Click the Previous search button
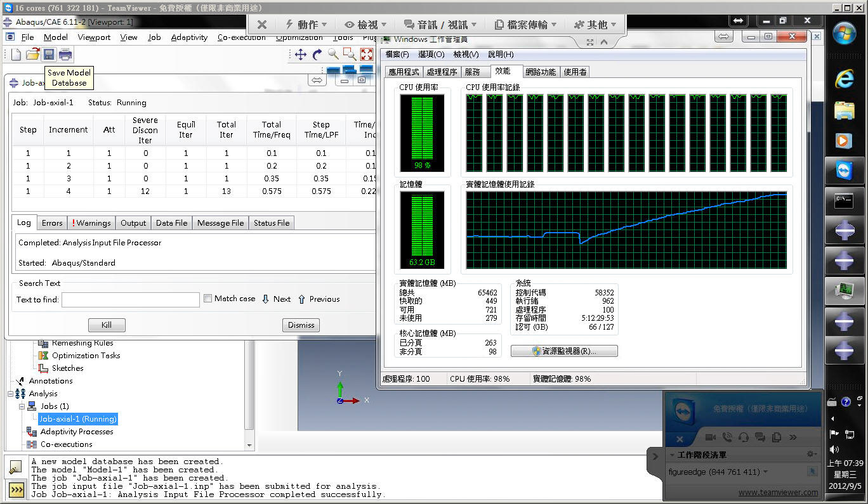Viewport: 868px width, 504px height. point(319,299)
